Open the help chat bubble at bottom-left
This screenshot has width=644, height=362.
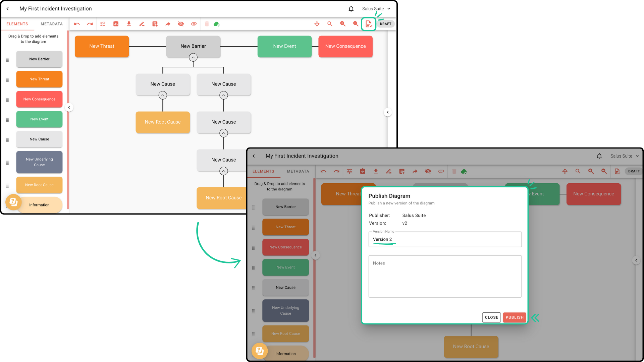click(x=13, y=202)
